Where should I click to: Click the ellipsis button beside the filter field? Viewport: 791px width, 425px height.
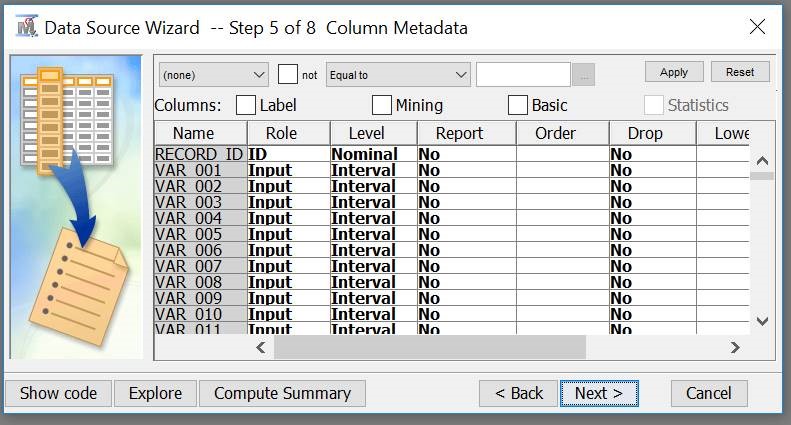tap(585, 75)
